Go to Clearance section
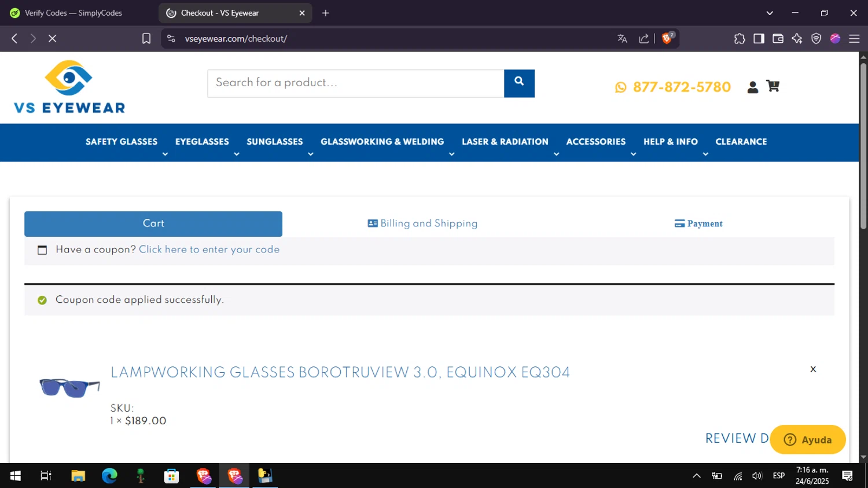 (x=741, y=142)
